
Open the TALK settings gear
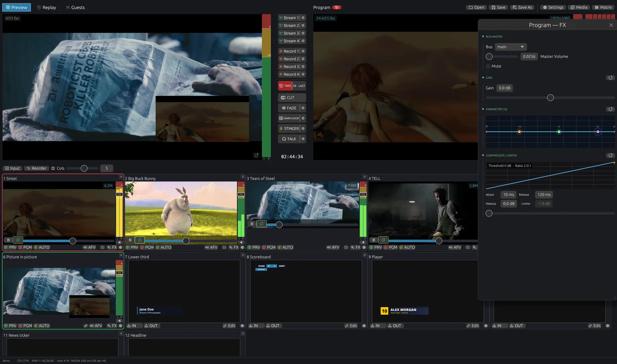[303, 139]
